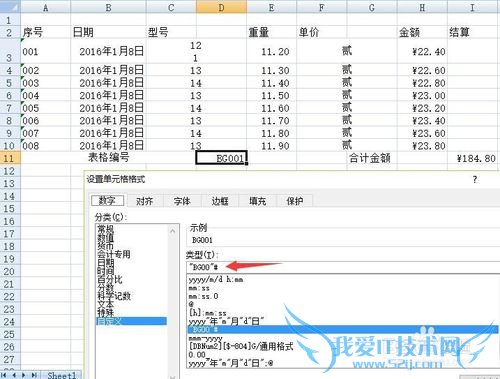The width and height of the screenshot is (500, 379).
Task: Select 会计专用 category
Action: click(x=114, y=254)
